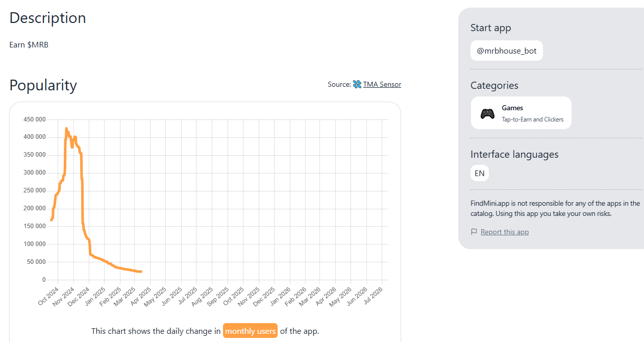The image size is (644, 342).
Task: Click the Mar 2025 x-axis label
Action: coord(126,296)
